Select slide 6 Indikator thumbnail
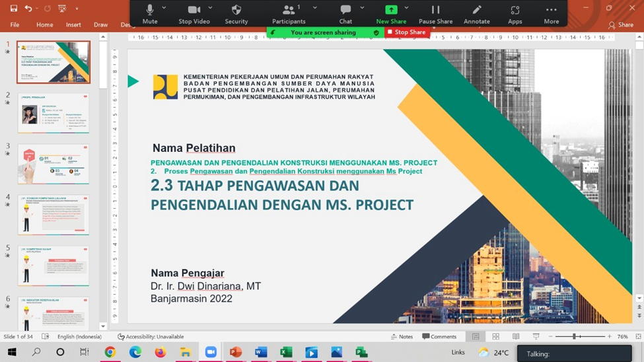This screenshot has height=362, width=644. [x=54, y=314]
